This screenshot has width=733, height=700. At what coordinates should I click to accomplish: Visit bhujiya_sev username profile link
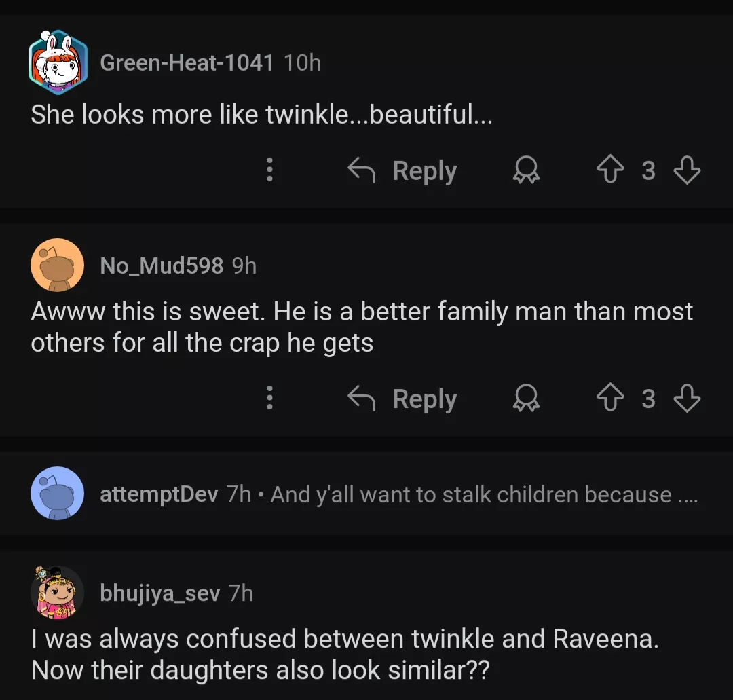pos(160,593)
